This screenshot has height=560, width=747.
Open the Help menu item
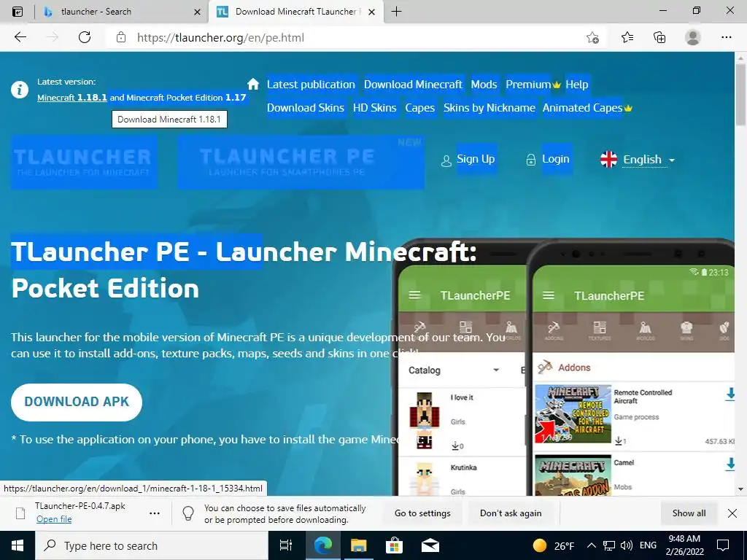[x=577, y=85]
